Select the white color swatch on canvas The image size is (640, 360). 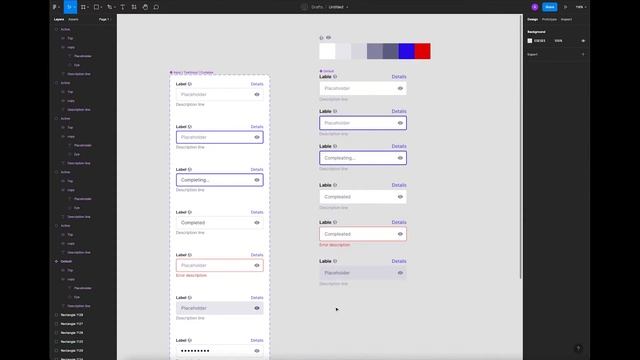click(x=327, y=51)
